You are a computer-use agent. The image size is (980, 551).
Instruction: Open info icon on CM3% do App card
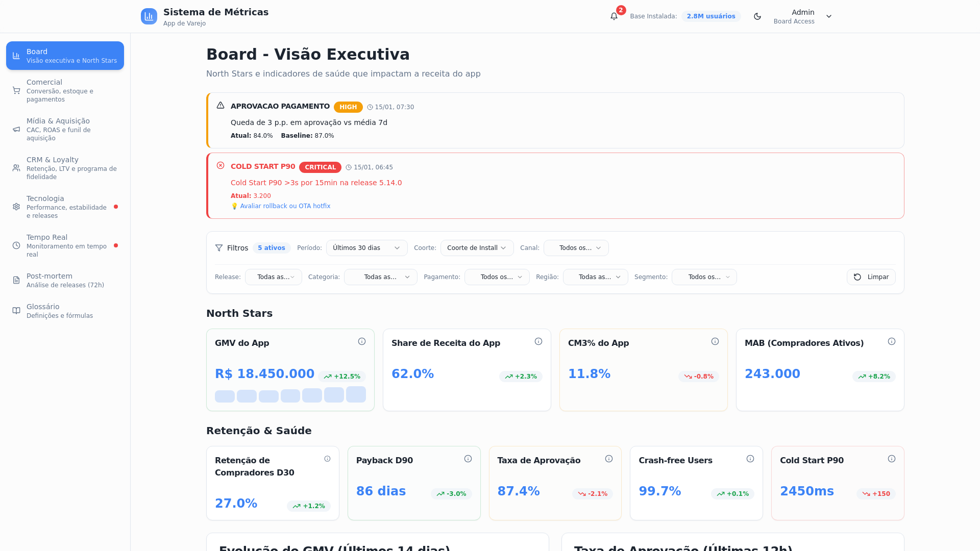715,341
